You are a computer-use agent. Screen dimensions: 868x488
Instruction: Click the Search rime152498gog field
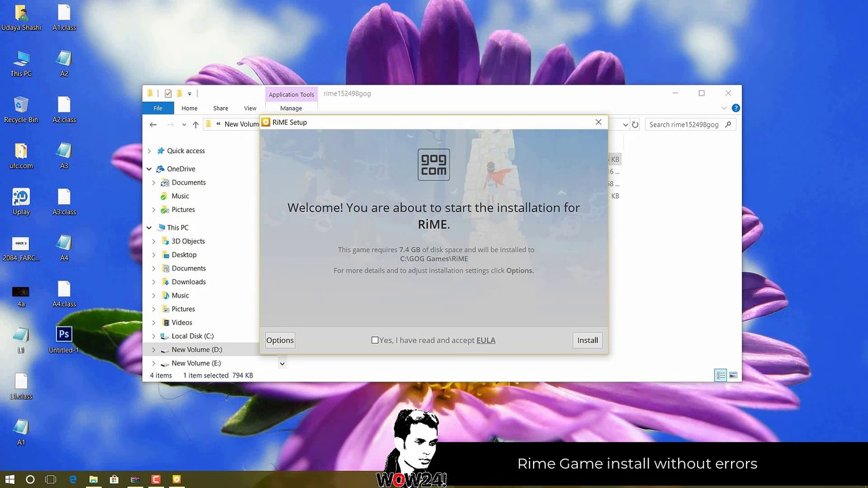[690, 125]
